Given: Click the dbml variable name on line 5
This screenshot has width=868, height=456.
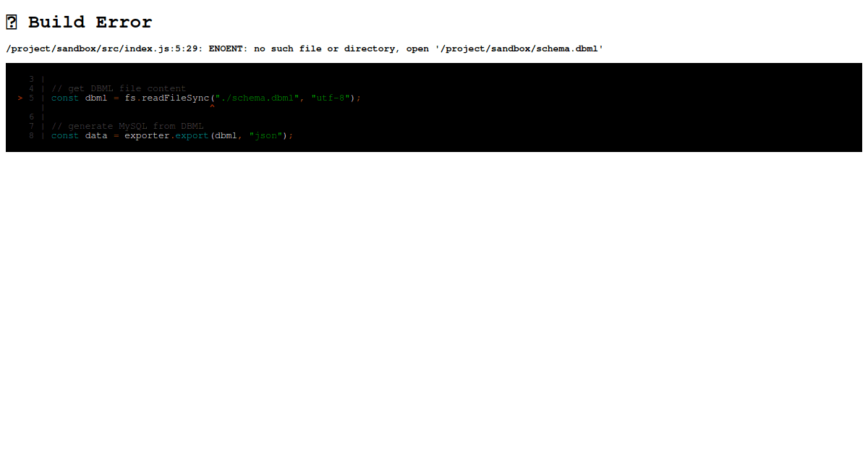Looking at the screenshot, I should click(x=95, y=98).
